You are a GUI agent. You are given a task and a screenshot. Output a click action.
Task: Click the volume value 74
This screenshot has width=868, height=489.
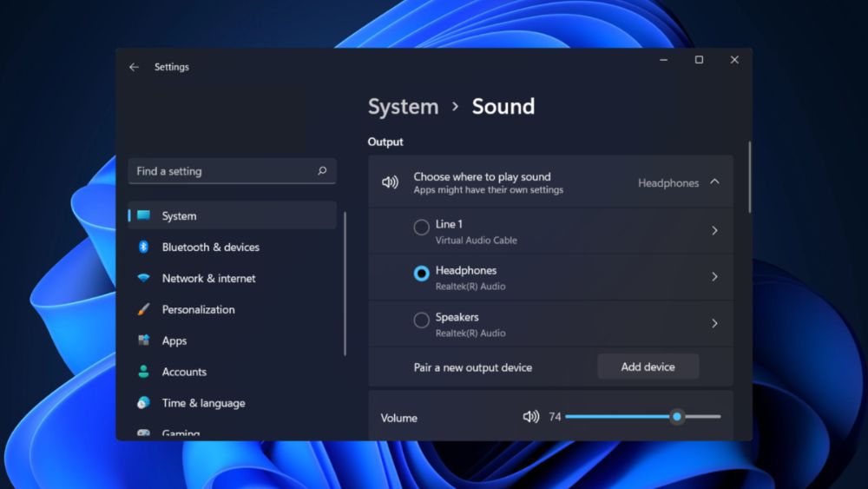point(555,416)
